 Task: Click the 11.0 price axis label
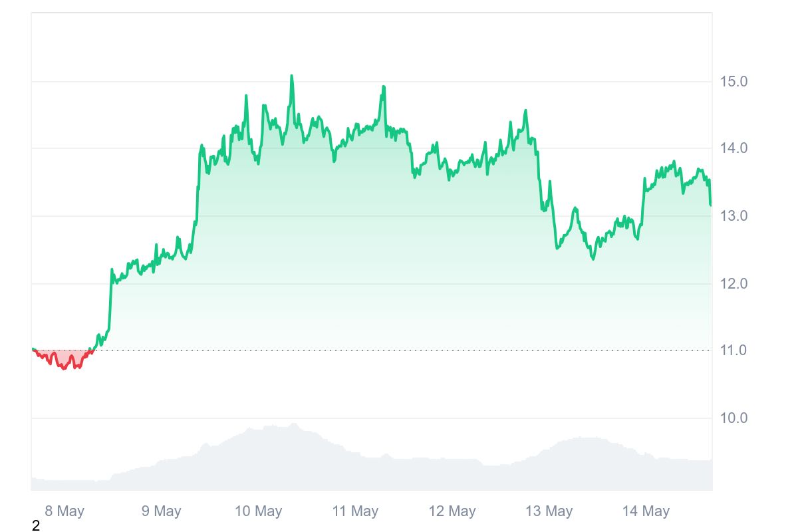click(733, 350)
